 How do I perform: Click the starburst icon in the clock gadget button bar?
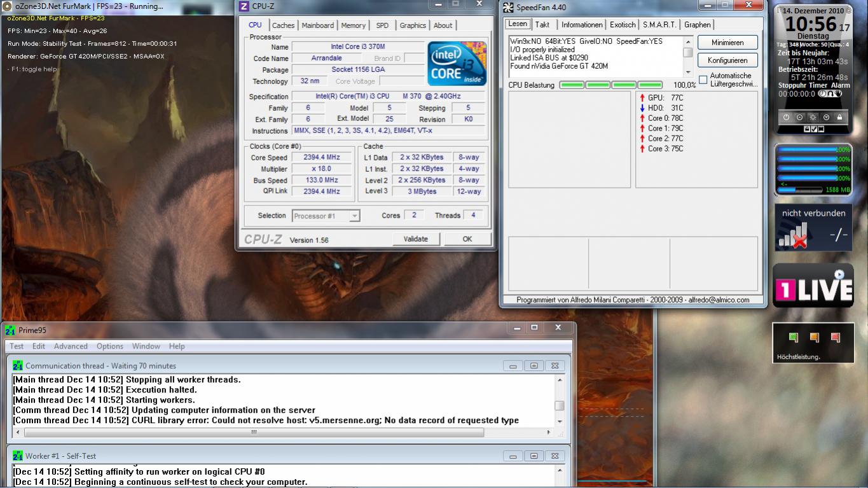coord(813,118)
